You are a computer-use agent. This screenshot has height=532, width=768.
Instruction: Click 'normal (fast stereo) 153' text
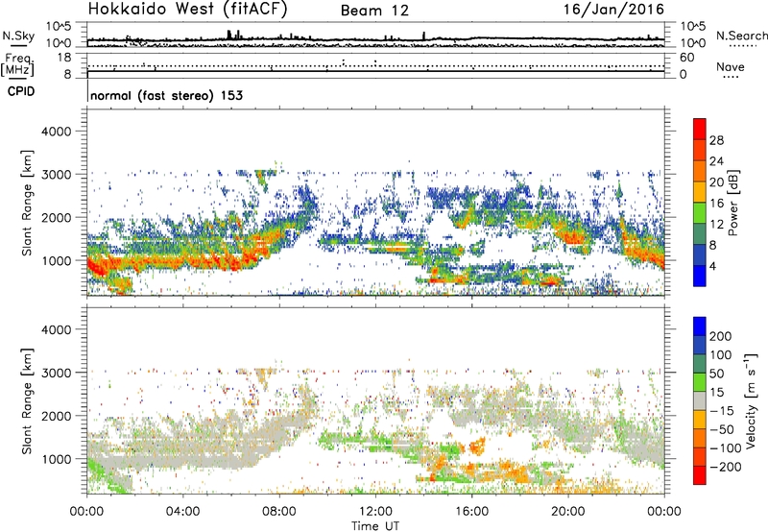pyautogui.click(x=166, y=95)
